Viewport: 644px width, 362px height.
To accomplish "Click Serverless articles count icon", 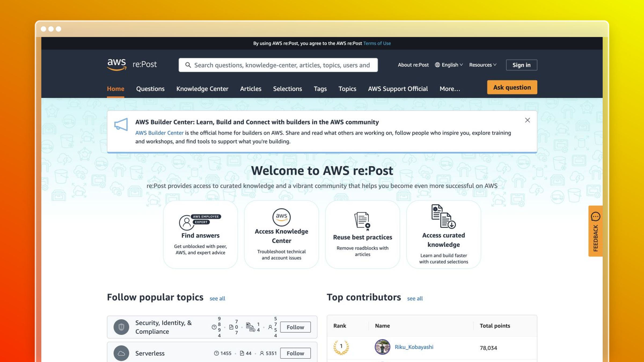I will tap(242, 353).
